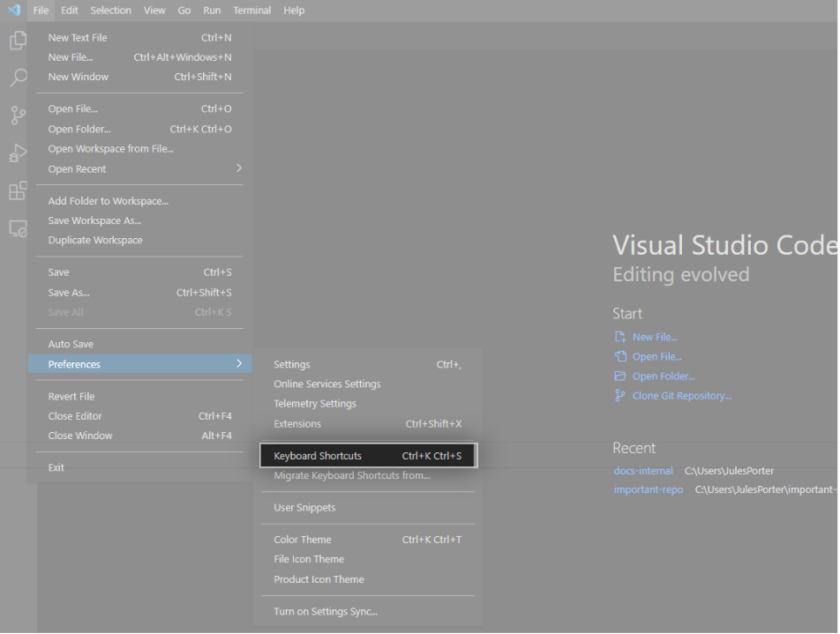This screenshot has width=840, height=634.
Task: Select Open Workspace from File...
Action: (x=139, y=149)
